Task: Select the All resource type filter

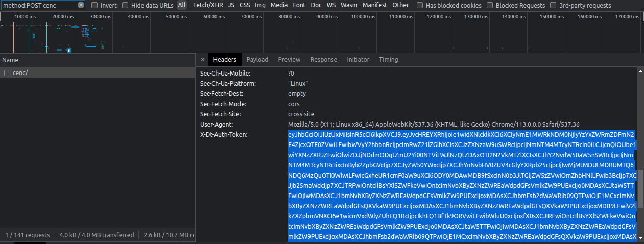Action: click(x=182, y=5)
